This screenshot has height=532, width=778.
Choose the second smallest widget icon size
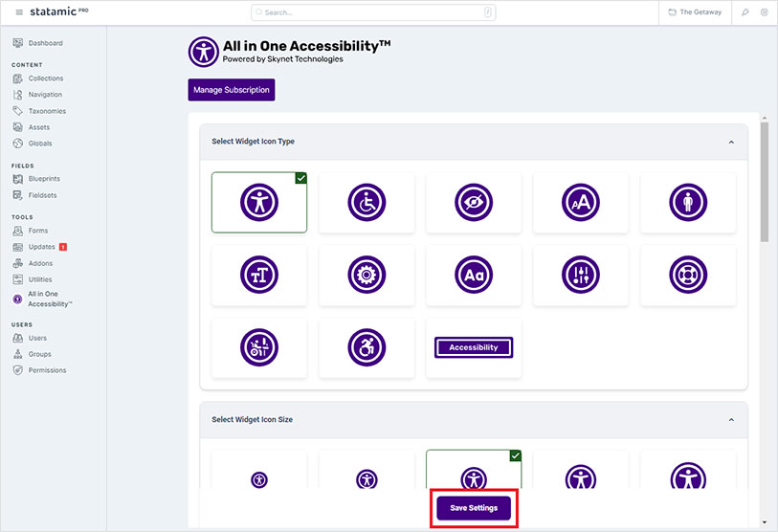[367, 470]
